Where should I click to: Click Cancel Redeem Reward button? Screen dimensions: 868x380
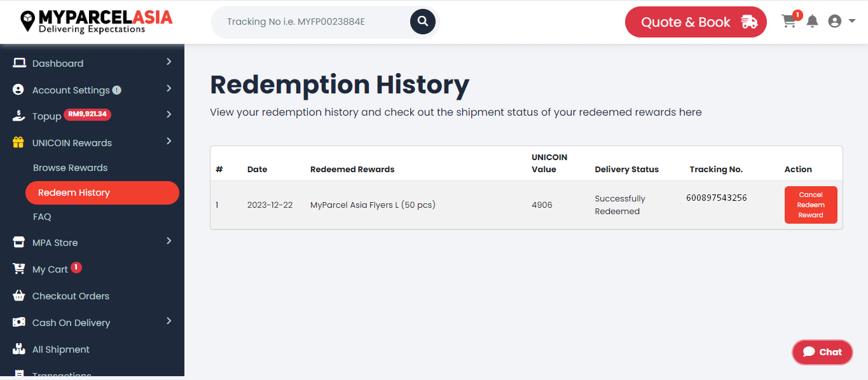click(811, 205)
